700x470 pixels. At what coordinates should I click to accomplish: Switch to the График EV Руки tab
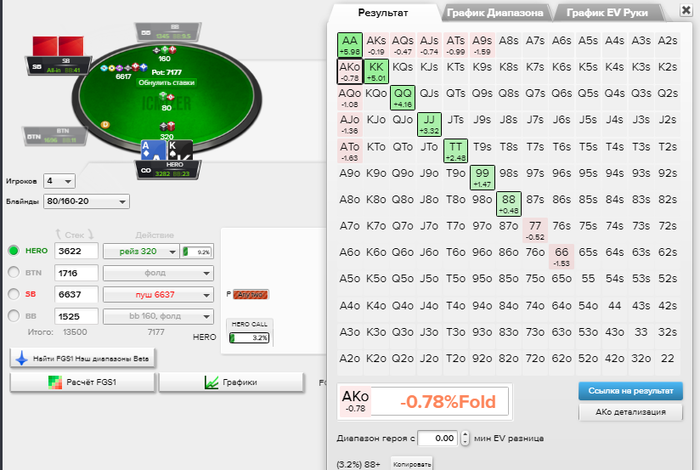tap(607, 13)
